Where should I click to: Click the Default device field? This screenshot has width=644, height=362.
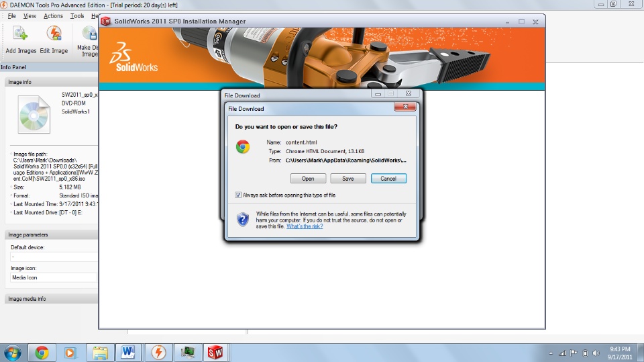pos(54,257)
